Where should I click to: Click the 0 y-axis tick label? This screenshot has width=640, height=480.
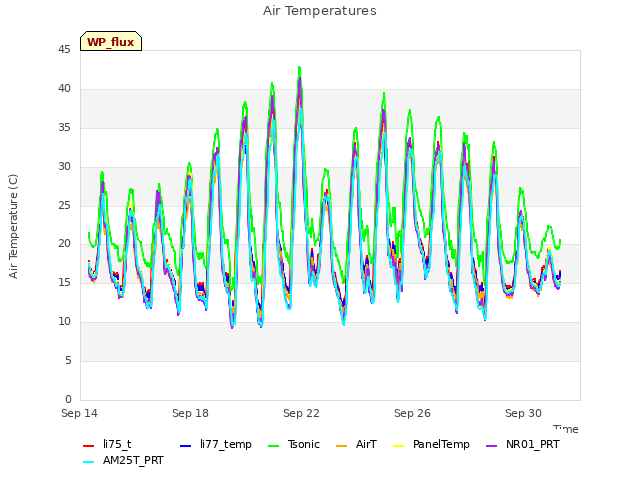[68, 399]
